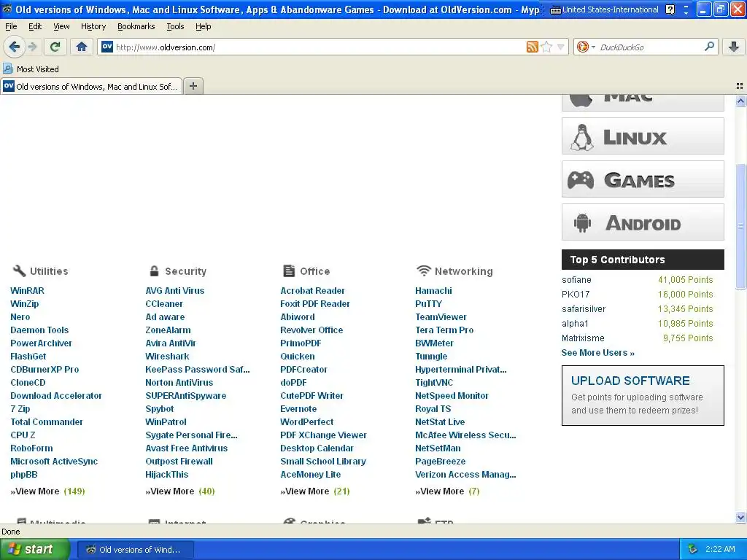Image resolution: width=747 pixels, height=560 pixels.
Task: Open the Help menu
Action: click(x=203, y=26)
